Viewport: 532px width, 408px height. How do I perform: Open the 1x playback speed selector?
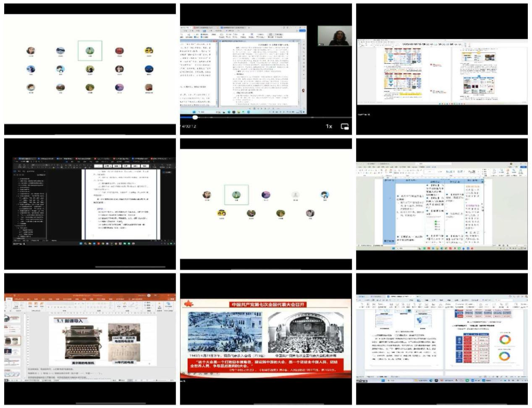[x=329, y=126]
